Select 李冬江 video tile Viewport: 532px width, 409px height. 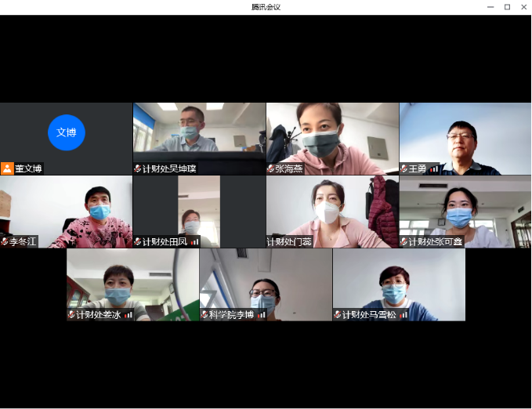66,212
